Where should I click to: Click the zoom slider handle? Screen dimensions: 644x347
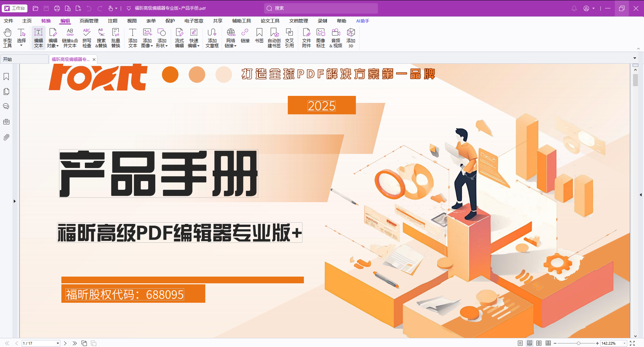click(579, 343)
